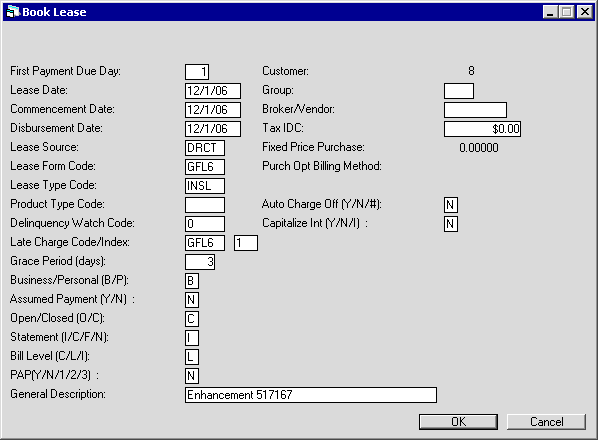
Task: Select the Broker/Vendor field
Action: pyautogui.click(x=475, y=110)
